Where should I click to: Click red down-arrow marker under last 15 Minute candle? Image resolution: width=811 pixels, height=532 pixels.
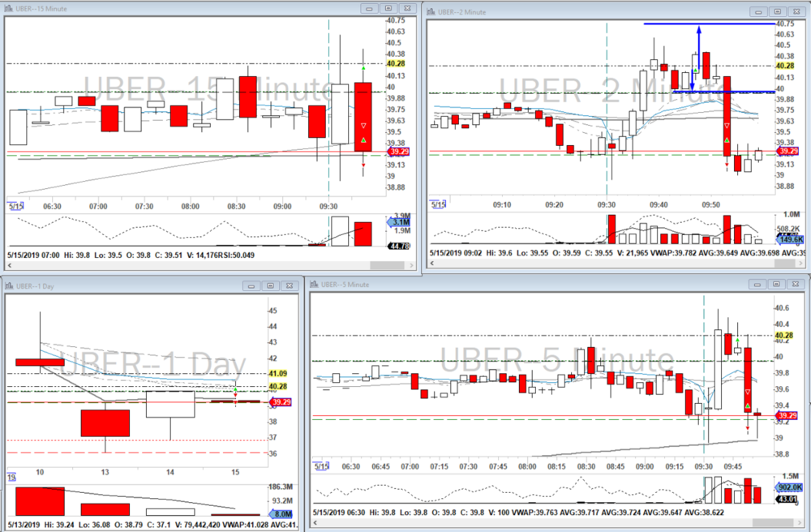[x=363, y=166]
